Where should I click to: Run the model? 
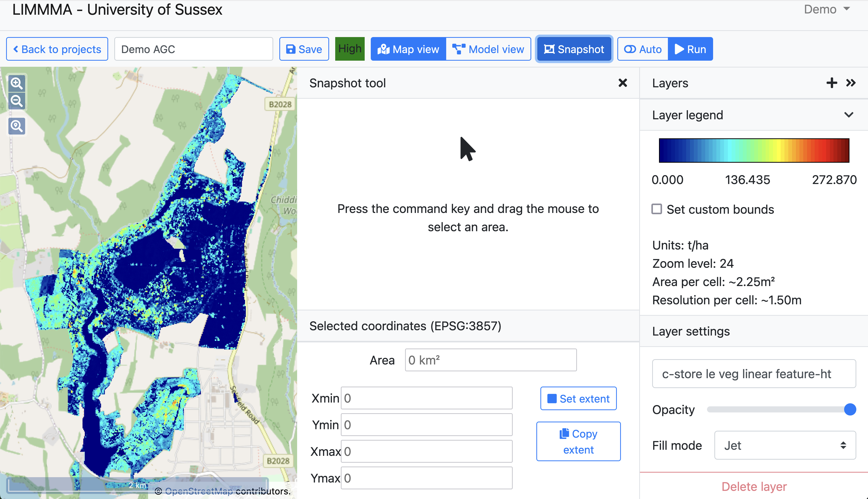tap(690, 49)
